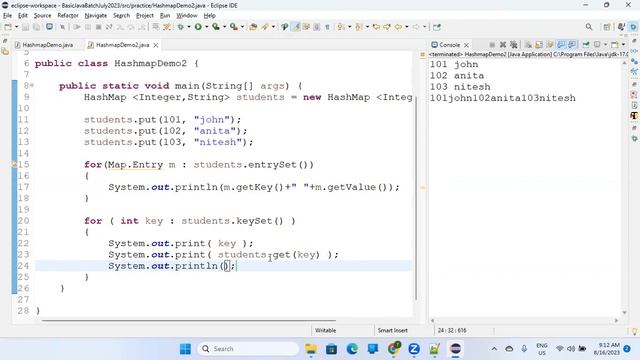Open the Project menu
Image resolution: width=640 pixels, height=360 pixels.
point(144,16)
